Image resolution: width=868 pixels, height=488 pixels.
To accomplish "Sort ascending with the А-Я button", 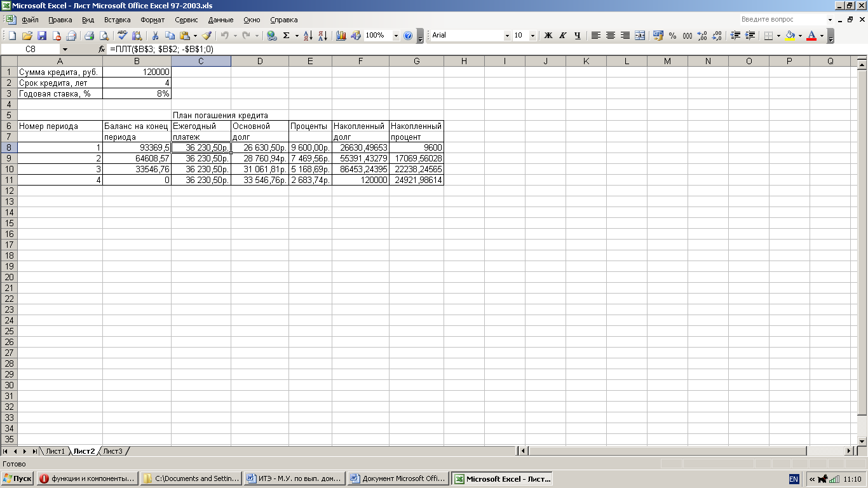I will 308,36.
